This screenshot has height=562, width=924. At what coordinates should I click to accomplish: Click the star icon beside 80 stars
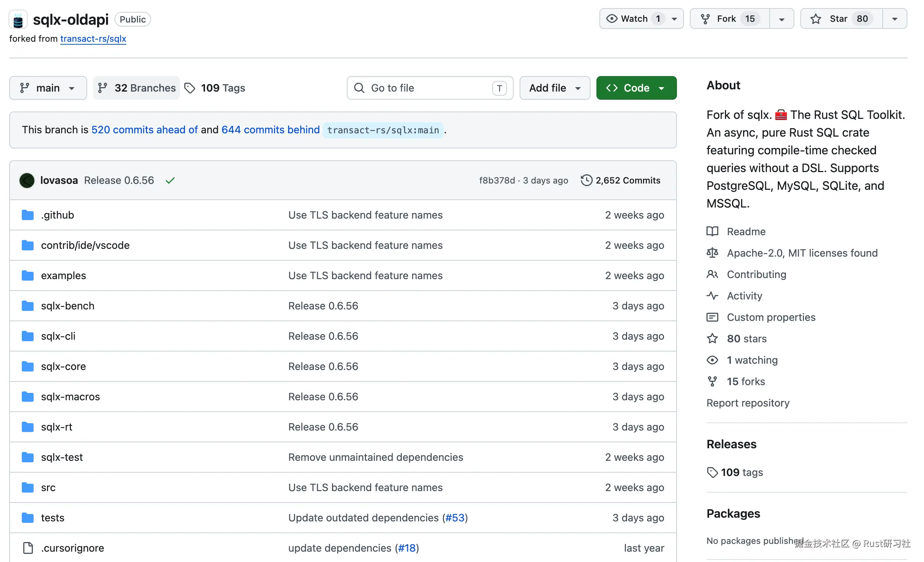(713, 339)
